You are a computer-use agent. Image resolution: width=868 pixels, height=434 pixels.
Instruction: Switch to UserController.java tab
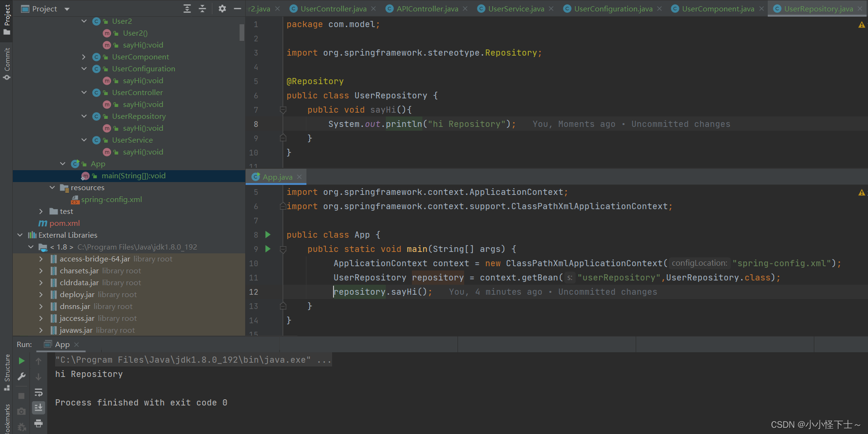(333, 9)
